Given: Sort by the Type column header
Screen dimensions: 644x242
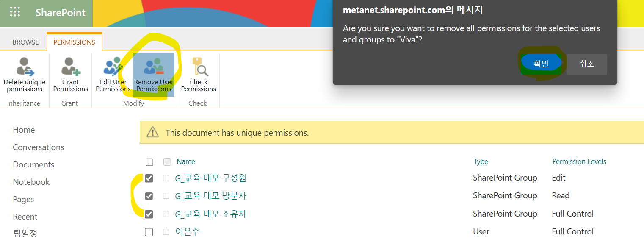Looking at the screenshot, I should click(x=481, y=161).
